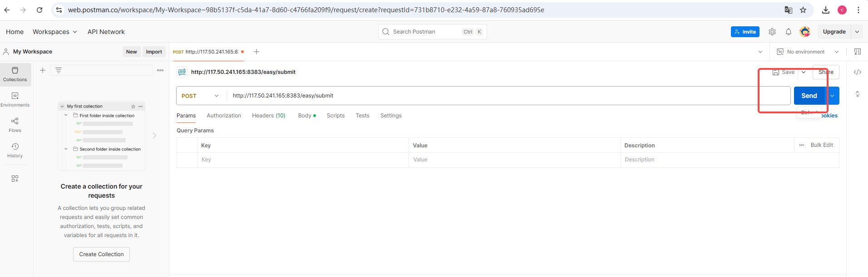Open the Collections sidebar panel

[15, 74]
